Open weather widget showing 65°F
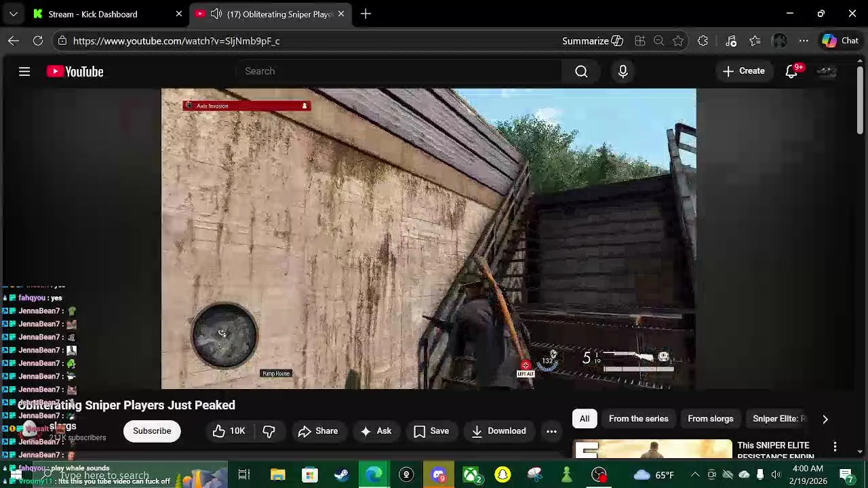Screen dimensions: 868x488 click(x=654, y=475)
